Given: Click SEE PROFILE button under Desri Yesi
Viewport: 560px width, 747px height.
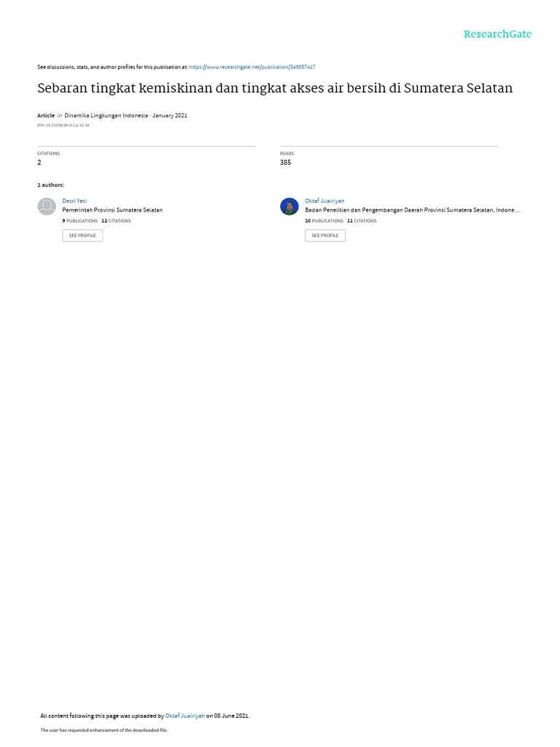Looking at the screenshot, I should pos(82,236).
